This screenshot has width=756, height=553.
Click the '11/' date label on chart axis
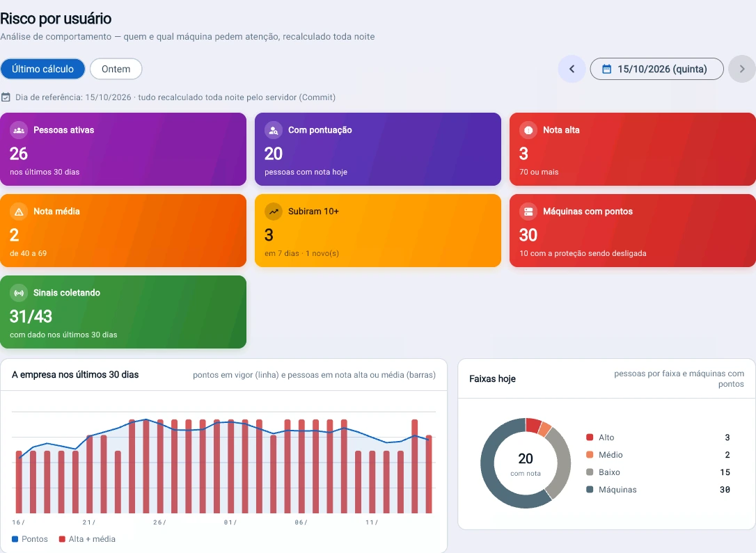point(372,522)
